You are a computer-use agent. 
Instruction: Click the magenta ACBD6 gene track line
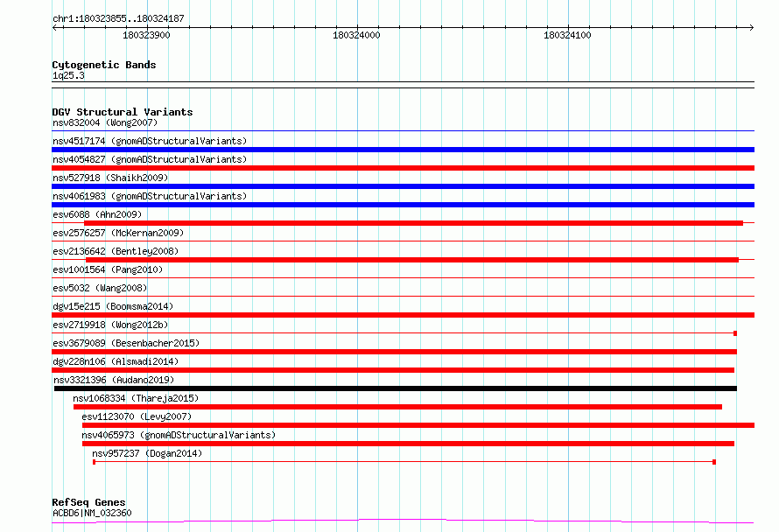pos(403,521)
